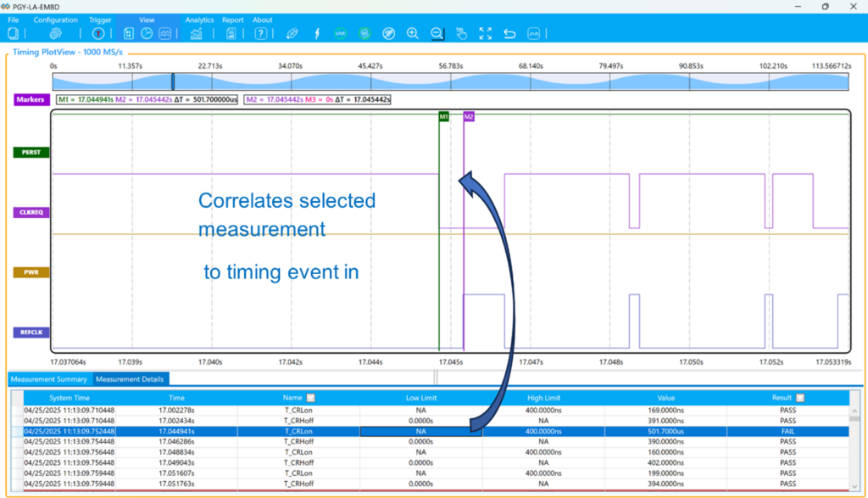
Task: Open the help question mark icon
Action: click(261, 34)
